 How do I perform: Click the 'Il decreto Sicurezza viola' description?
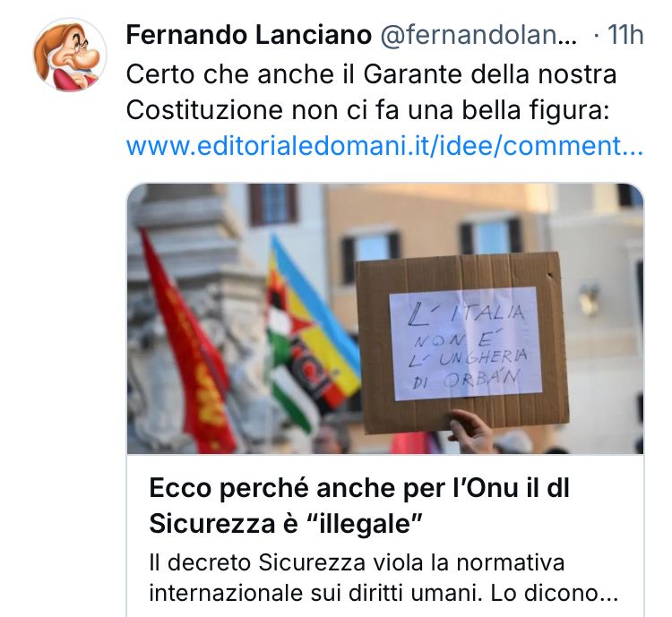coord(357,562)
